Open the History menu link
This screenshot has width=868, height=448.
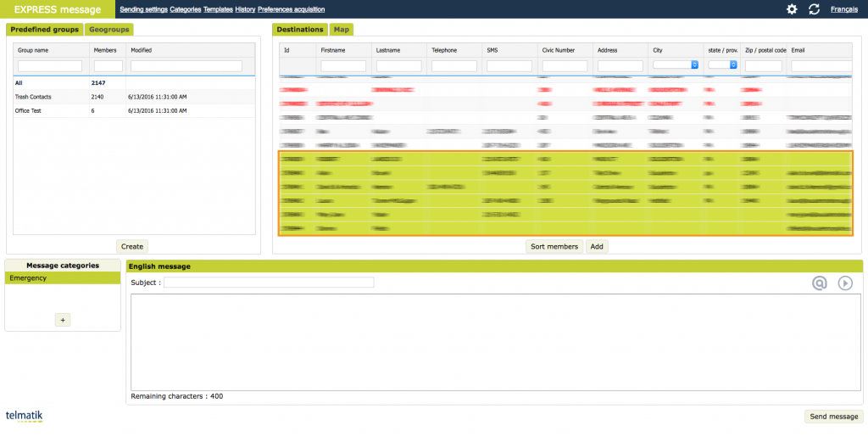pos(245,9)
